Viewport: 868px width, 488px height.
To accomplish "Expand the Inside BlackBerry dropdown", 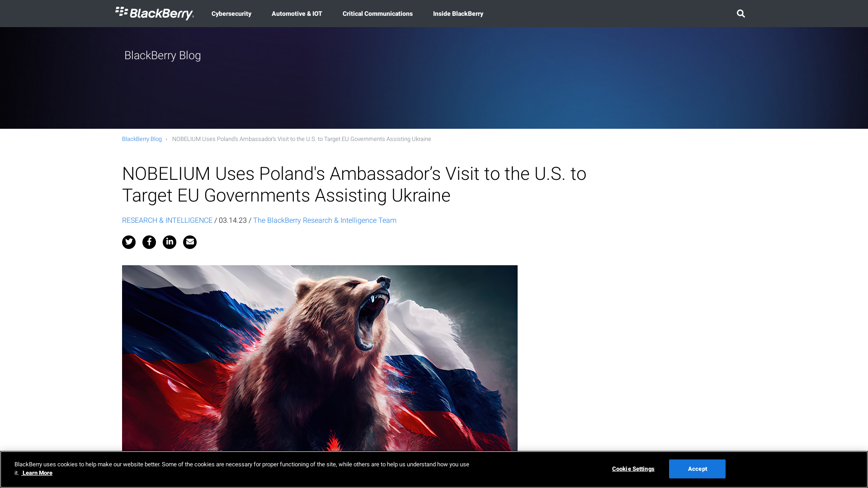I will [x=458, y=13].
